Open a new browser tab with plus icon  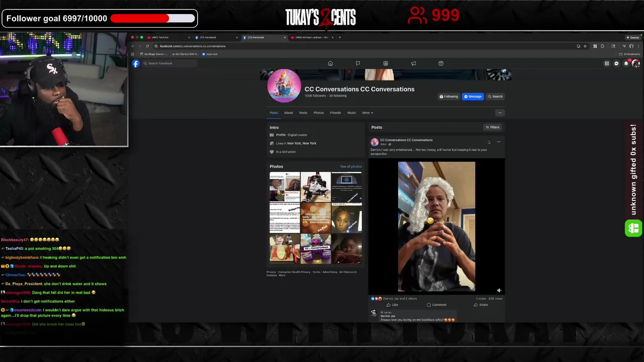(x=340, y=37)
